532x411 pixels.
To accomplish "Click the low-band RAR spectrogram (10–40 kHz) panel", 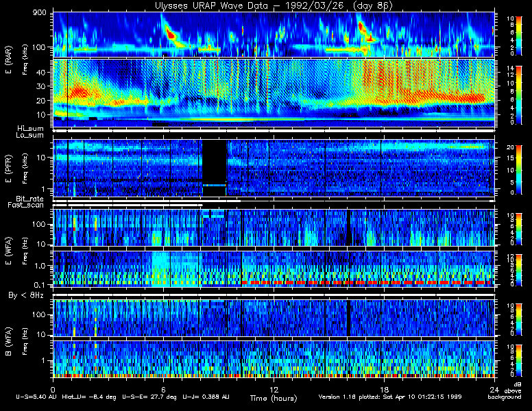I will point(274,93).
